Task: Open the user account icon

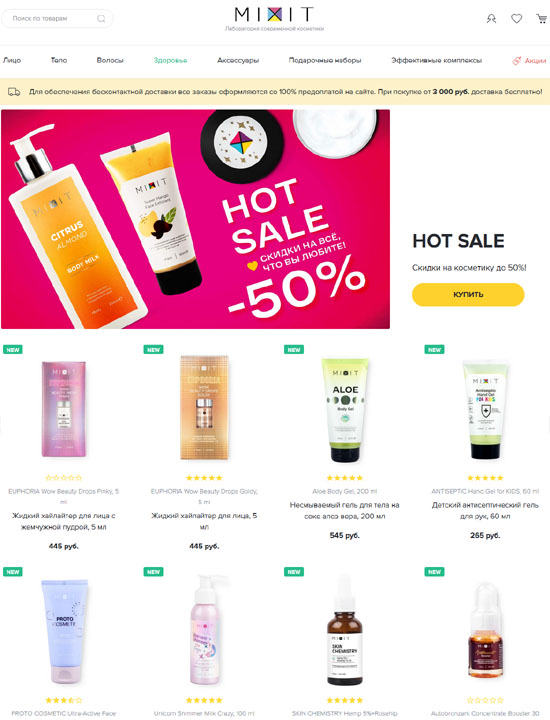Action: tap(491, 19)
